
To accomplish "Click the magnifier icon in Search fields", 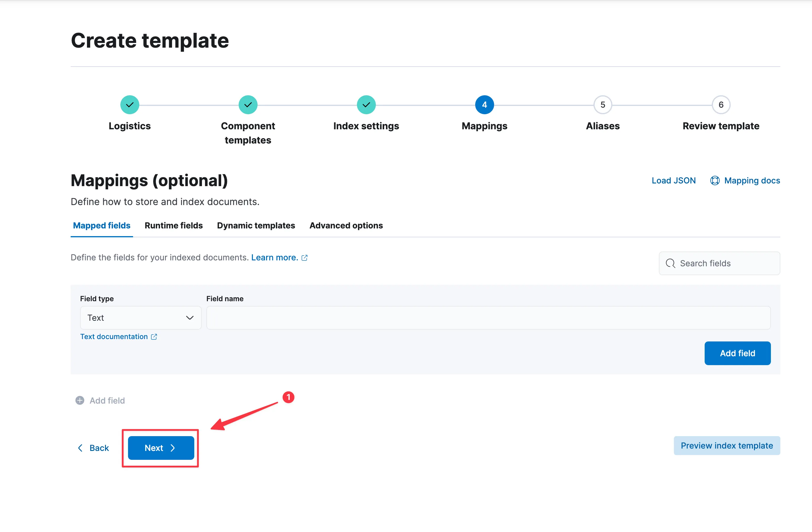I will (670, 263).
